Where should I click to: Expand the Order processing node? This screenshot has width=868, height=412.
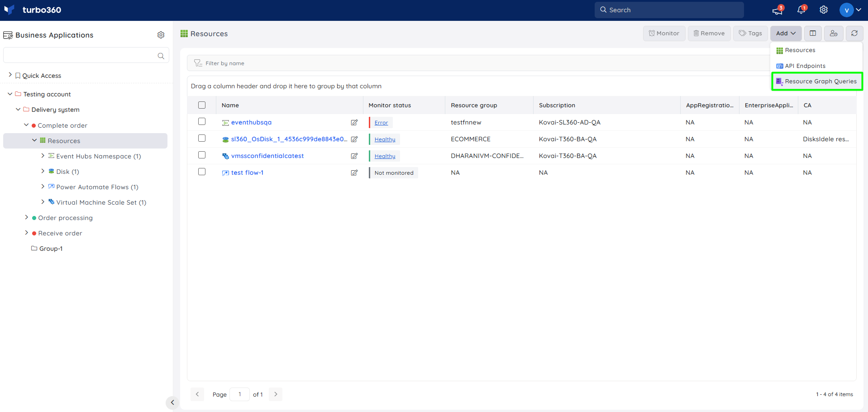click(26, 217)
